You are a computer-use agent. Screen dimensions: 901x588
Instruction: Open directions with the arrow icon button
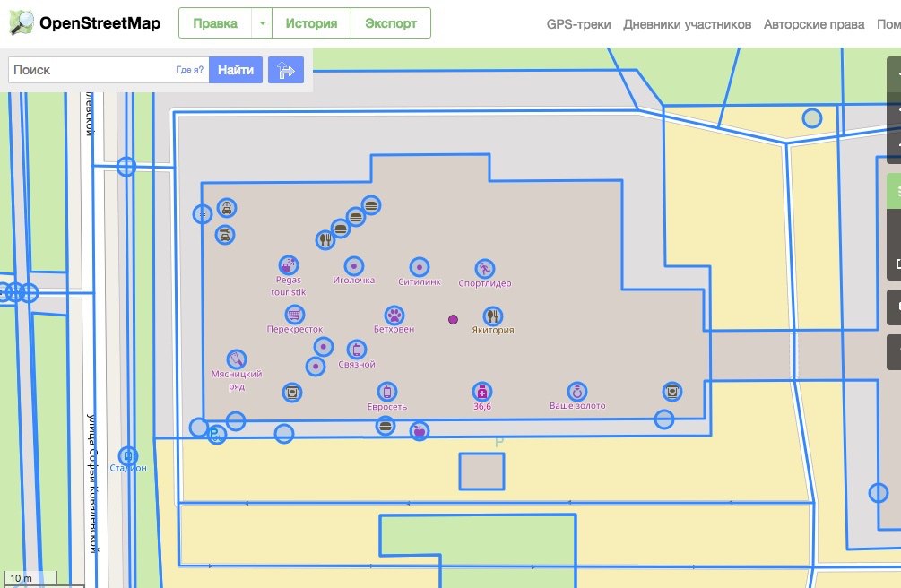click(x=286, y=70)
